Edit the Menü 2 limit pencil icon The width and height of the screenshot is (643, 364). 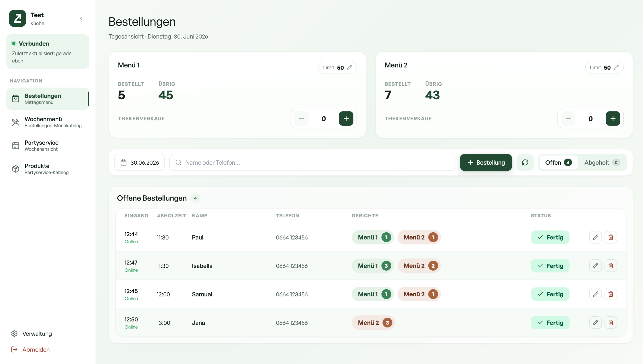click(616, 68)
